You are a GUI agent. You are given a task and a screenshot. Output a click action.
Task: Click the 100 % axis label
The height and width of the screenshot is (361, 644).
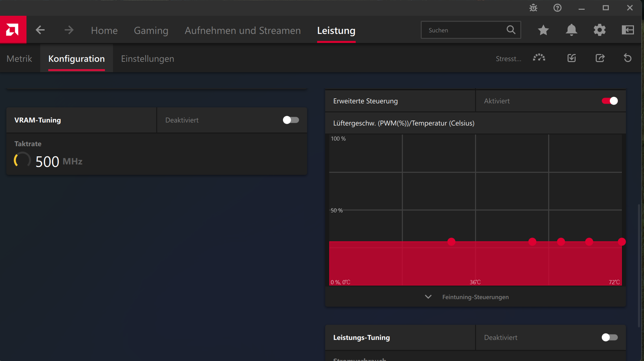(x=338, y=139)
